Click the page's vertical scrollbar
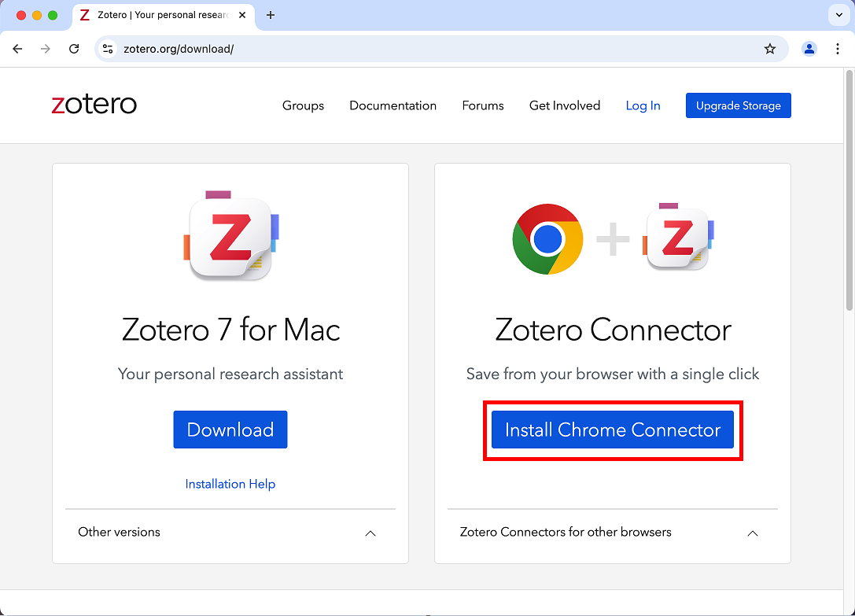The image size is (855, 616). coord(849,189)
